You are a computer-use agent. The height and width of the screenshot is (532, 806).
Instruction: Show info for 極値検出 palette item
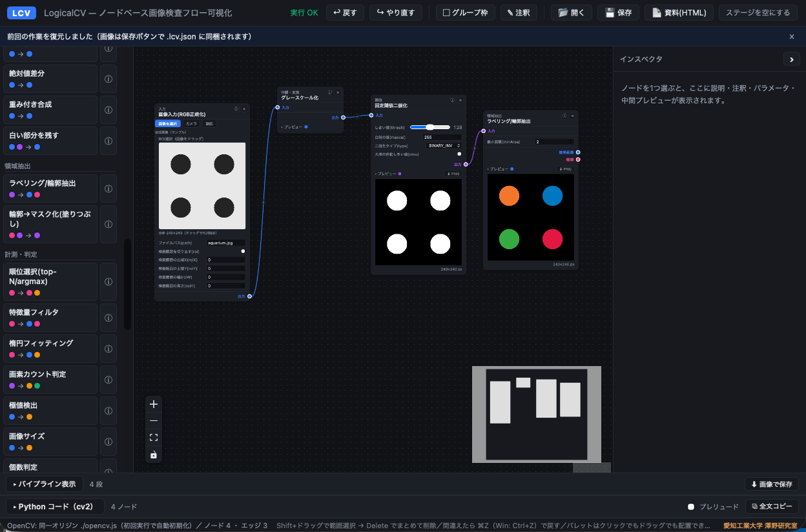pos(108,411)
